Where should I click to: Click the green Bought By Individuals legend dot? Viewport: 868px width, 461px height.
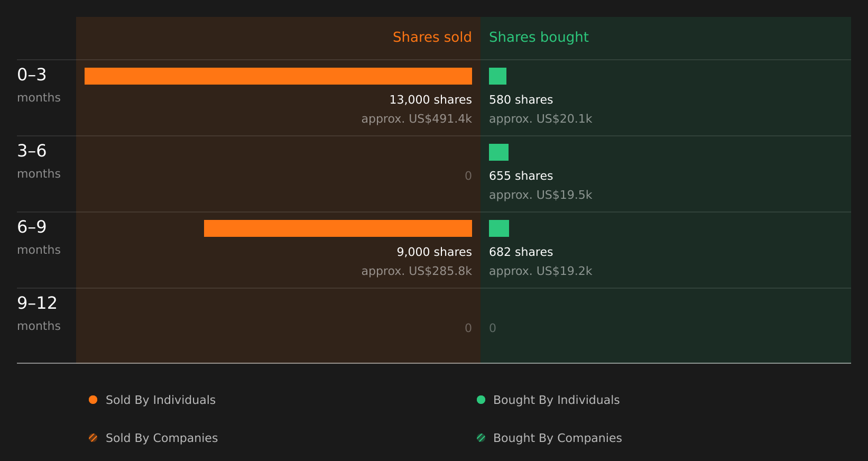click(481, 400)
